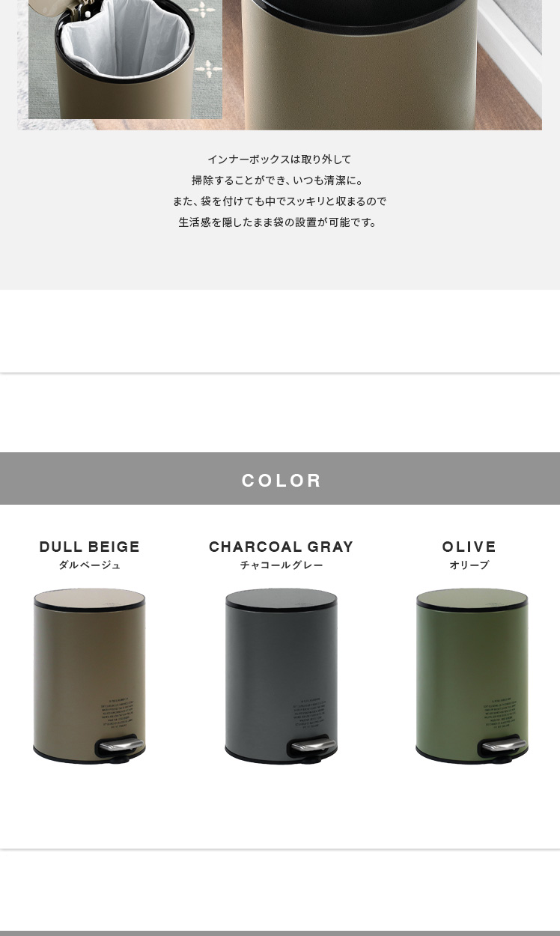Click the オリーブ label
This screenshot has width=560, height=936.
tap(469, 565)
